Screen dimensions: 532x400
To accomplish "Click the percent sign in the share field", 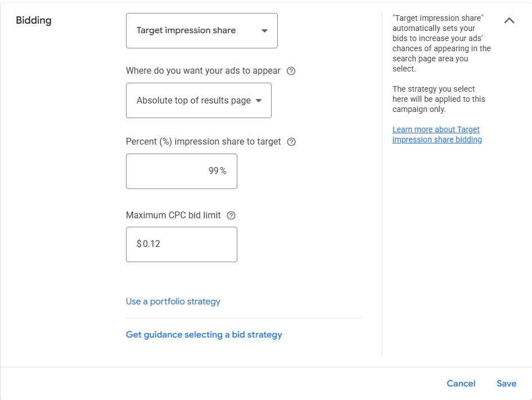I will [x=223, y=171].
